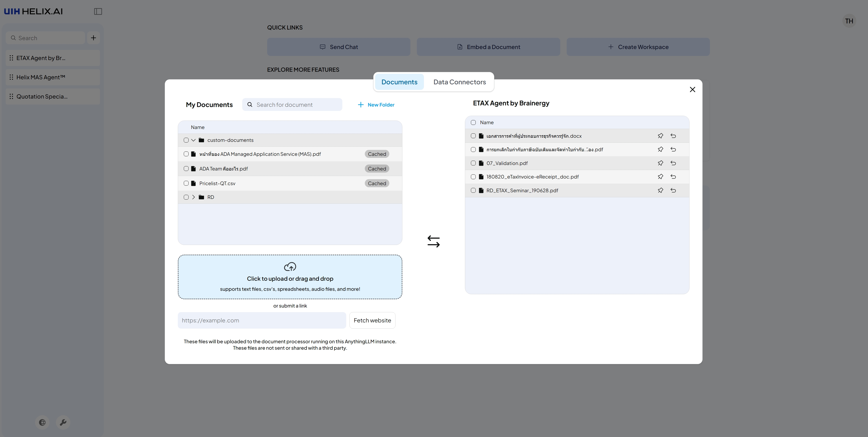Click the New Folder link
Image resolution: width=868 pixels, height=437 pixels.
(376, 105)
